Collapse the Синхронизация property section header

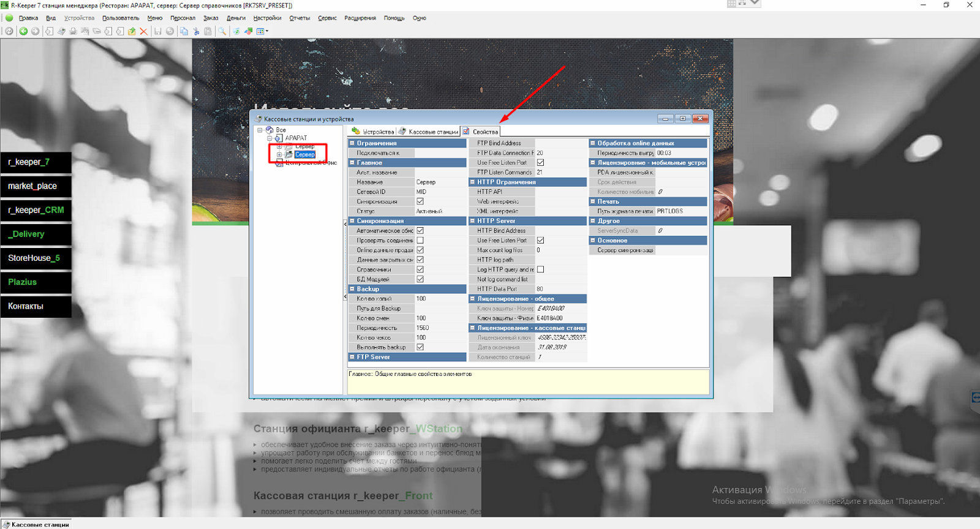pyautogui.click(x=352, y=221)
